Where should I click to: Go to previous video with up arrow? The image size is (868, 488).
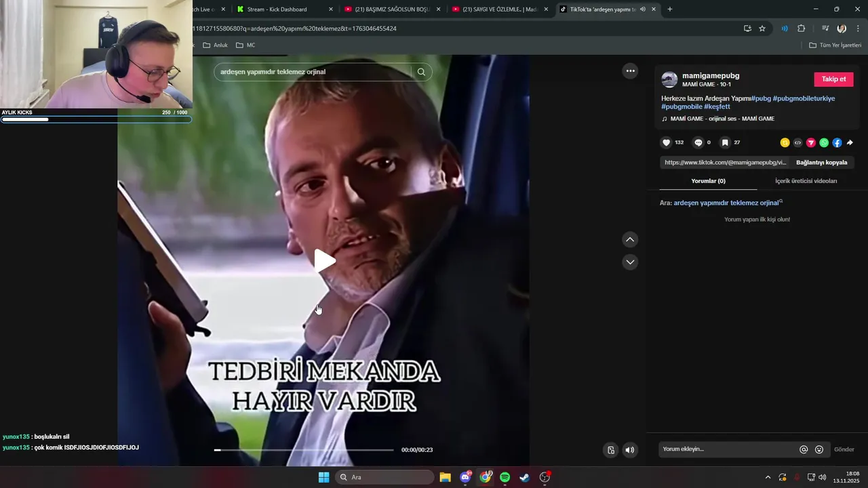click(x=630, y=239)
